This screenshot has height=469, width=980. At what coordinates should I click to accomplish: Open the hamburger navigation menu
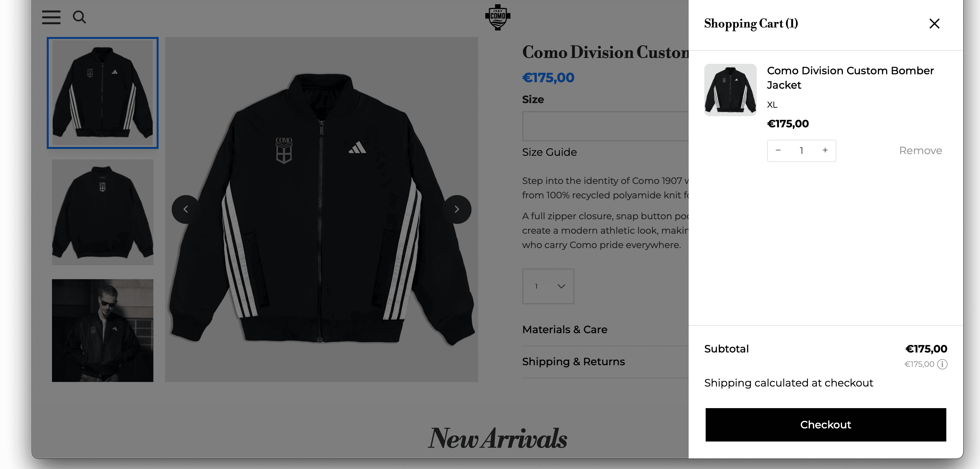(51, 17)
